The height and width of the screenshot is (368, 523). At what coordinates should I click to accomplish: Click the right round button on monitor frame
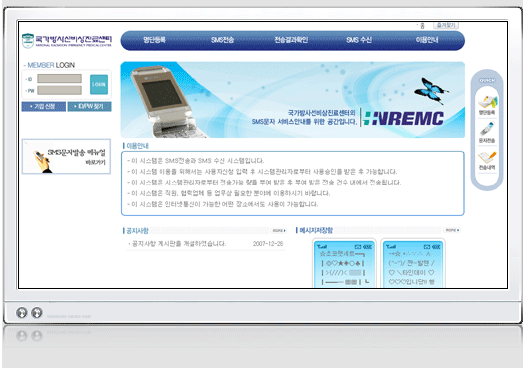[x=37, y=313]
